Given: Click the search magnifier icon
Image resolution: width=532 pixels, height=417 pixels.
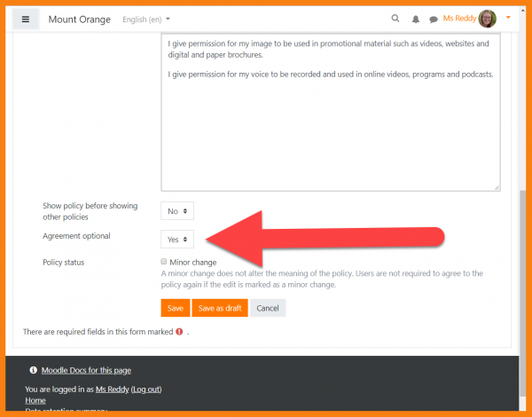Looking at the screenshot, I should (395, 19).
